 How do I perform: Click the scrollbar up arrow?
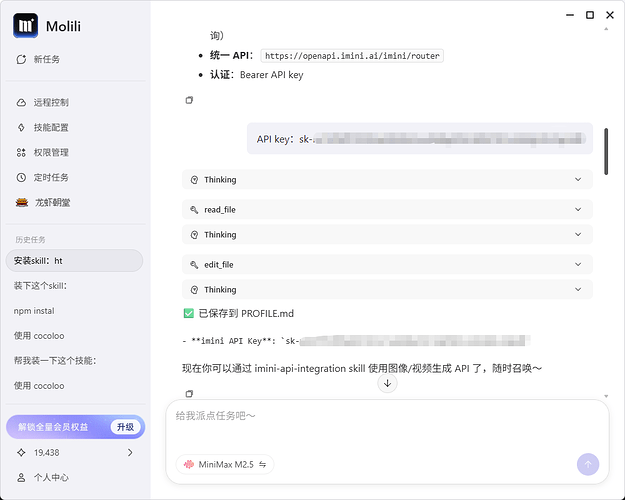[606, 29]
